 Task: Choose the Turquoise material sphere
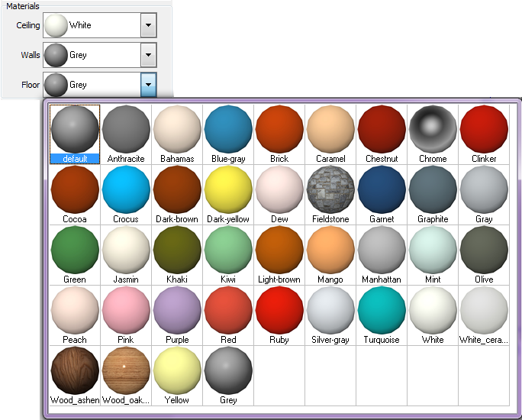tap(382, 310)
